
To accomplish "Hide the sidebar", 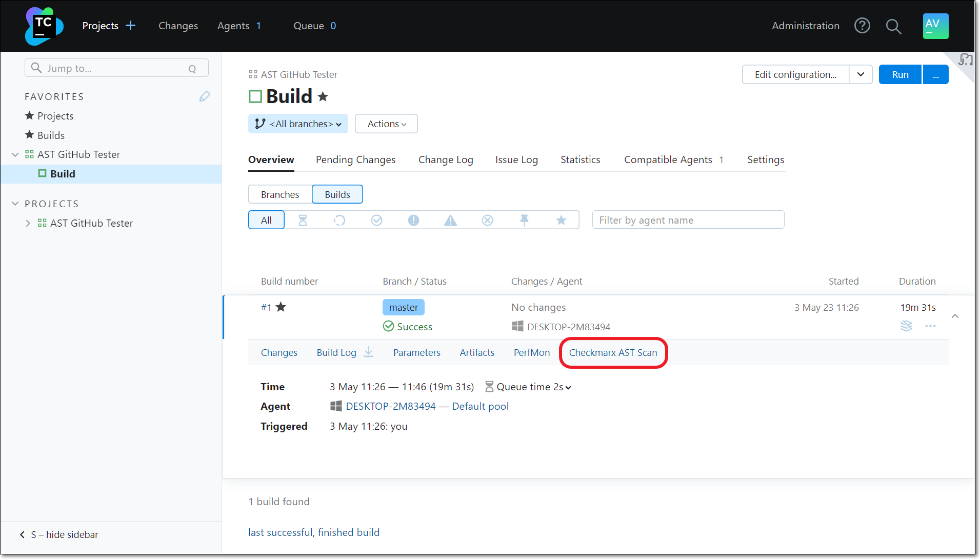I will [x=59, y=534].
